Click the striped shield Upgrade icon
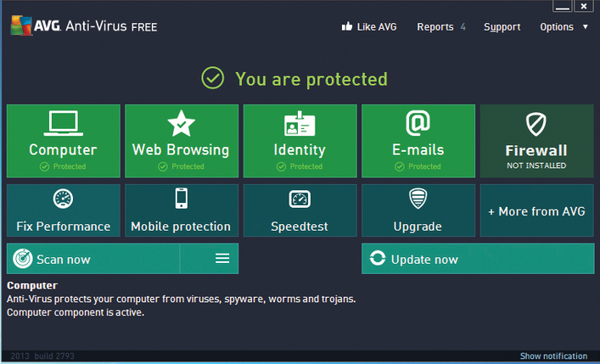This screenshot has width=600, height=364. tap(418, 199)
